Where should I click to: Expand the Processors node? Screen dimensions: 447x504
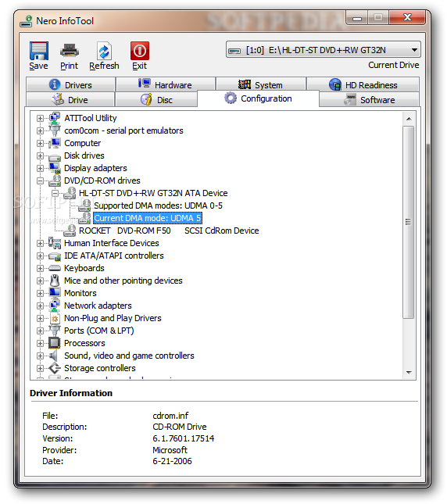40,344
